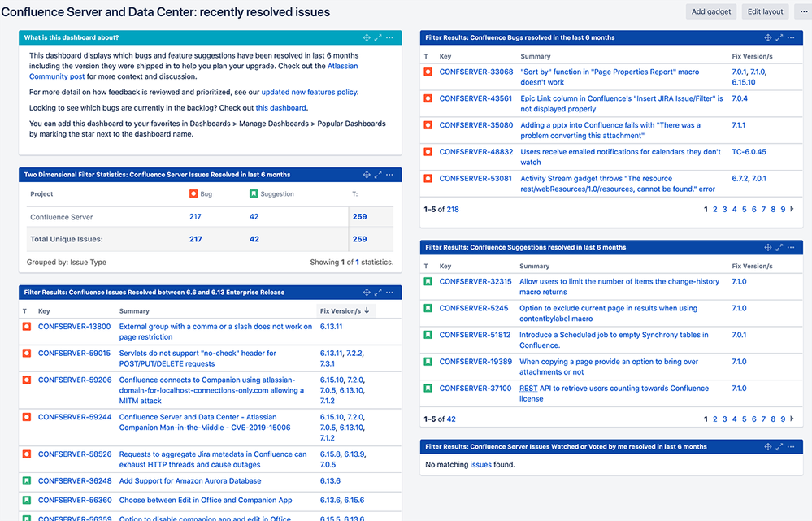Click the suggestion icon for CONFSERVER-37100
812x521 pixels.
point(428,389)
